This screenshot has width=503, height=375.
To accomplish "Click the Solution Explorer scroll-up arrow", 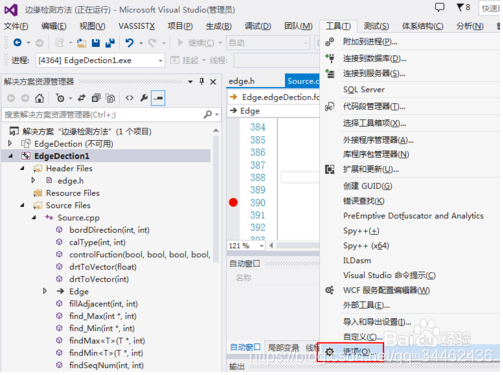I will coord(216,130).
